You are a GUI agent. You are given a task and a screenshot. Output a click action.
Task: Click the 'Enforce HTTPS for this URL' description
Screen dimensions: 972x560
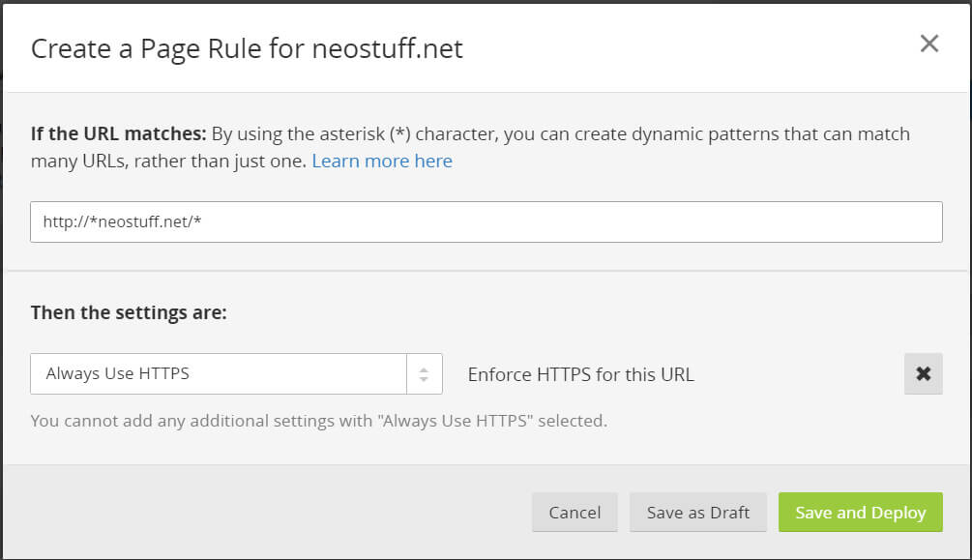(581, 374)
